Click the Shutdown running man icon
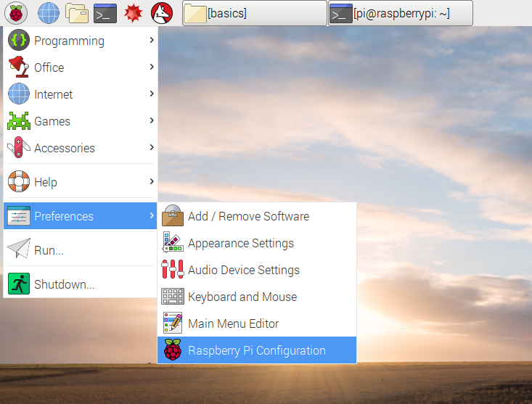The width and height of the screenshot is (532, 404). 19,284
